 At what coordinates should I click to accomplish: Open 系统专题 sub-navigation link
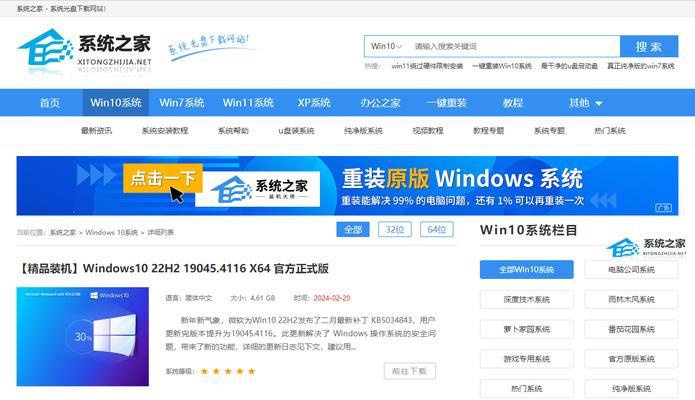tap(549, 130)
